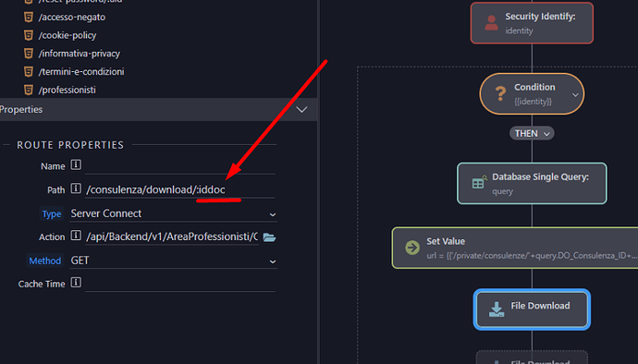Collapse the Properties panel chevron
This screenshot has height=364, width=638.
(x=301, y=109)
